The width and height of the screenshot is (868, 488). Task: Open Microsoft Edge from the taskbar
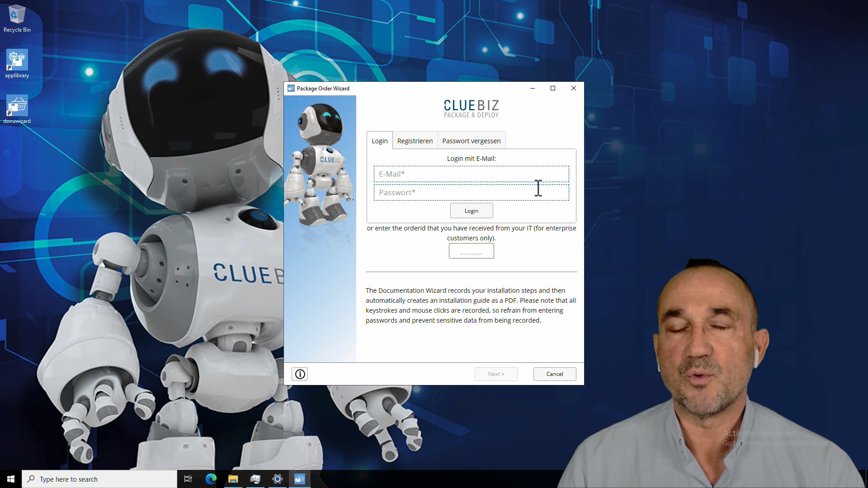point(211,479)
